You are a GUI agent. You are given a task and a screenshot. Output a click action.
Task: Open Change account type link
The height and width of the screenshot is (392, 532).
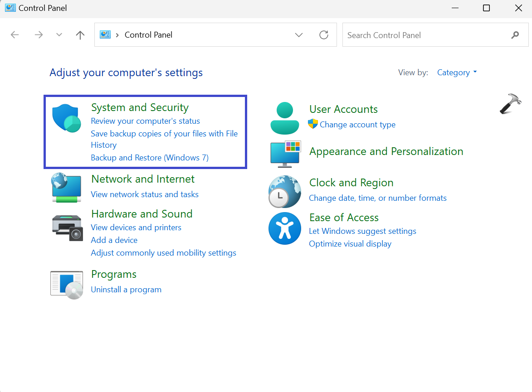coord(357,125)
